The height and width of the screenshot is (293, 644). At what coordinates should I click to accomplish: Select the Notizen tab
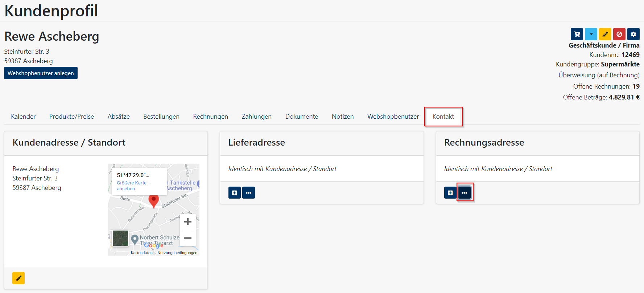pos(343,117)
